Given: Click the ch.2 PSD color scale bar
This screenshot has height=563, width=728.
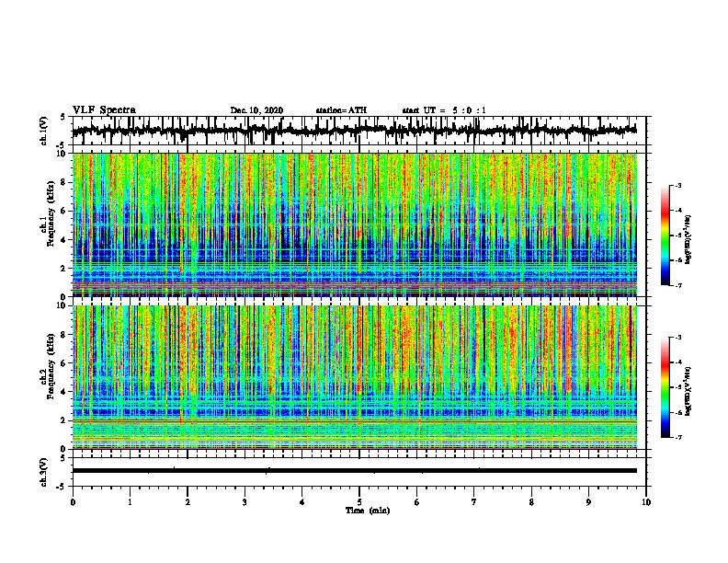Looking at the screenshot, I should [x=665, y=387].
